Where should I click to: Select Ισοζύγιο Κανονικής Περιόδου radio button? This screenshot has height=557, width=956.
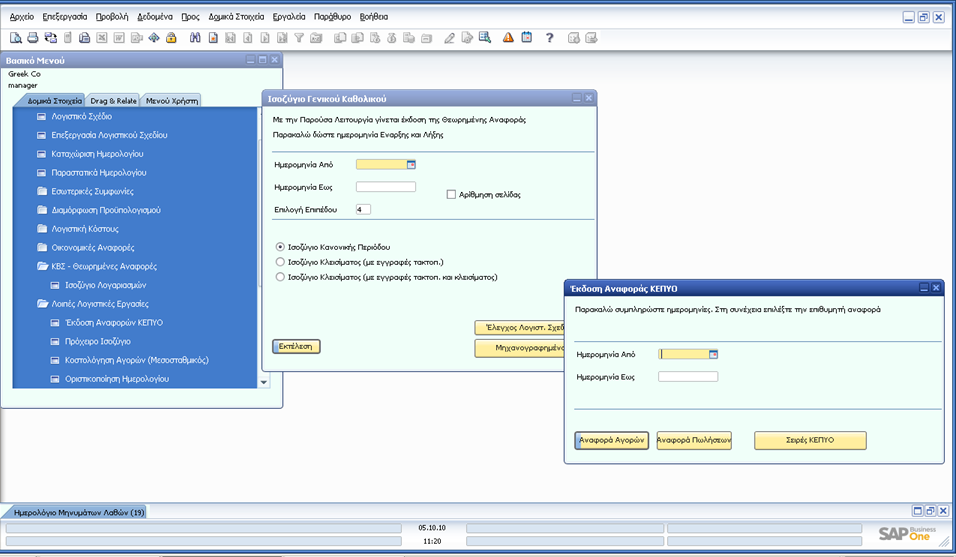coord(280,247)
